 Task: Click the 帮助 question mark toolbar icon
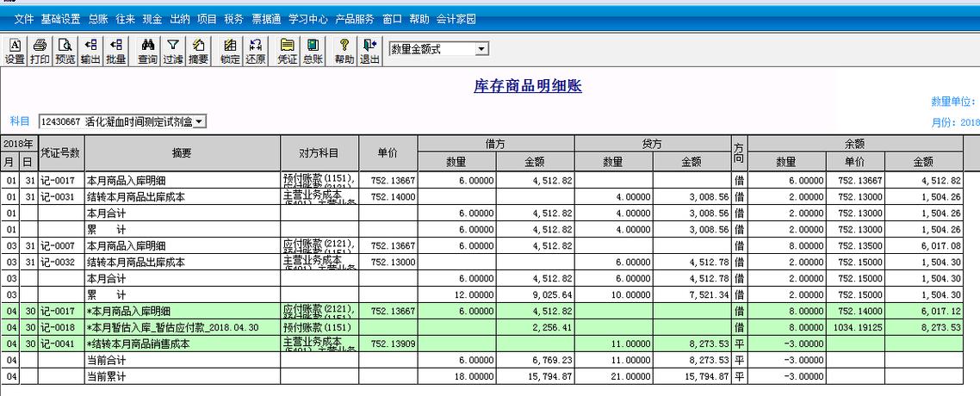tap(344, 51)
